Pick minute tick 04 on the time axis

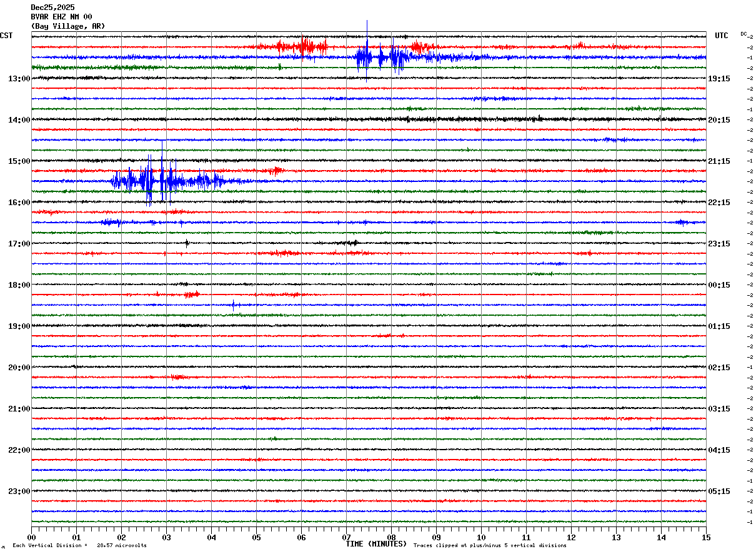(211, 537)
